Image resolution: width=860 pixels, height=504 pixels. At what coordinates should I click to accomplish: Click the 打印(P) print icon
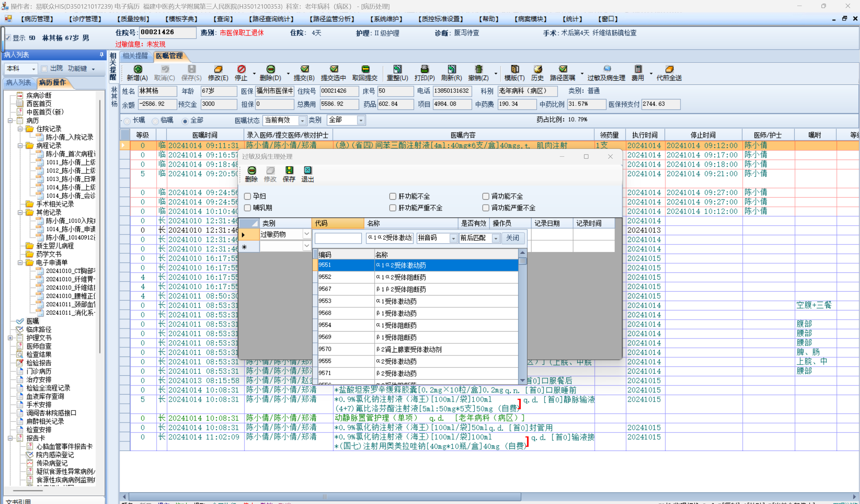tap(424, 69)
